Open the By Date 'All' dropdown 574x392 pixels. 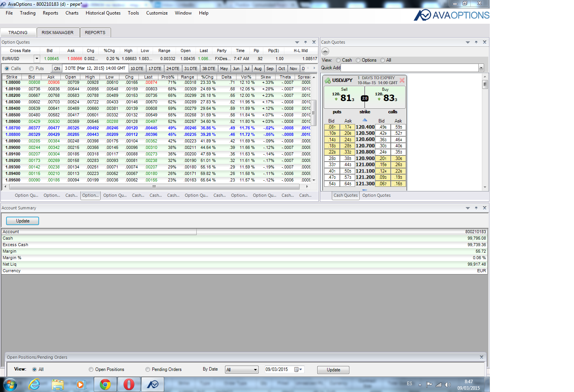click(255, 370)
